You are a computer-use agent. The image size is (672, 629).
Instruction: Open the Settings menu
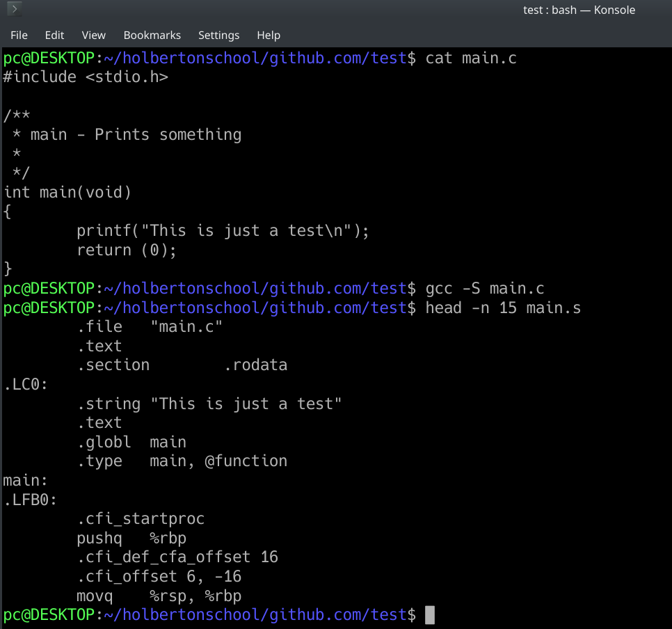218,35
